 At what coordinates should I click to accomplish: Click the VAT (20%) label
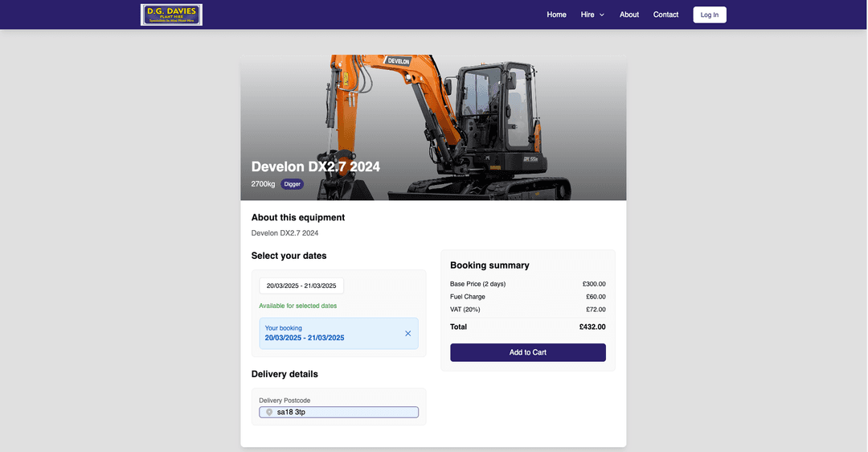(x=465, y=310)
